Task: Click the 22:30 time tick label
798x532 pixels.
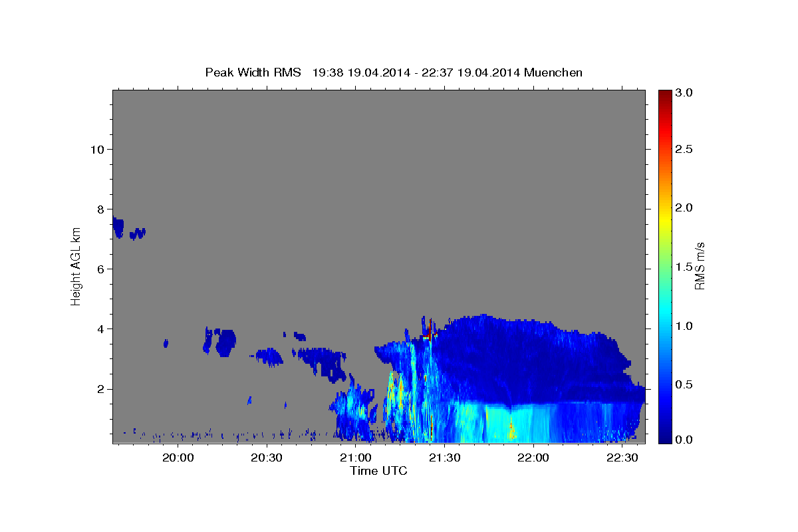Action: [622, 458]
